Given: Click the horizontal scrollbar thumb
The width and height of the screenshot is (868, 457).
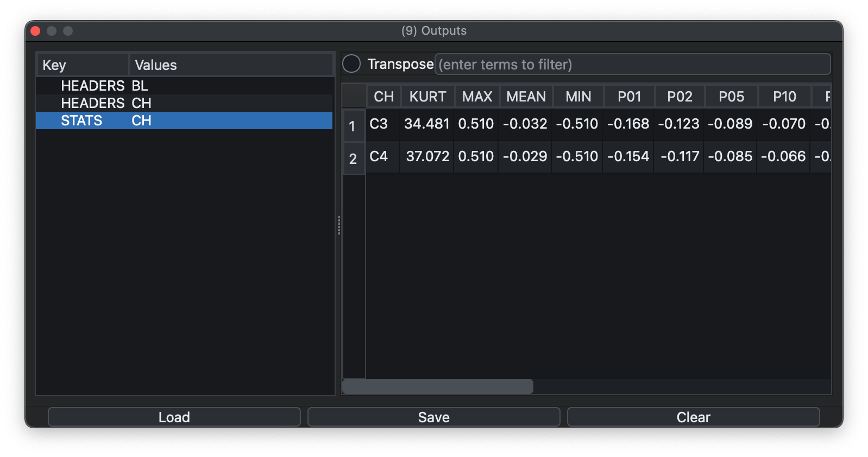Looking at the screenshot, I should click(x=438, y=386).
